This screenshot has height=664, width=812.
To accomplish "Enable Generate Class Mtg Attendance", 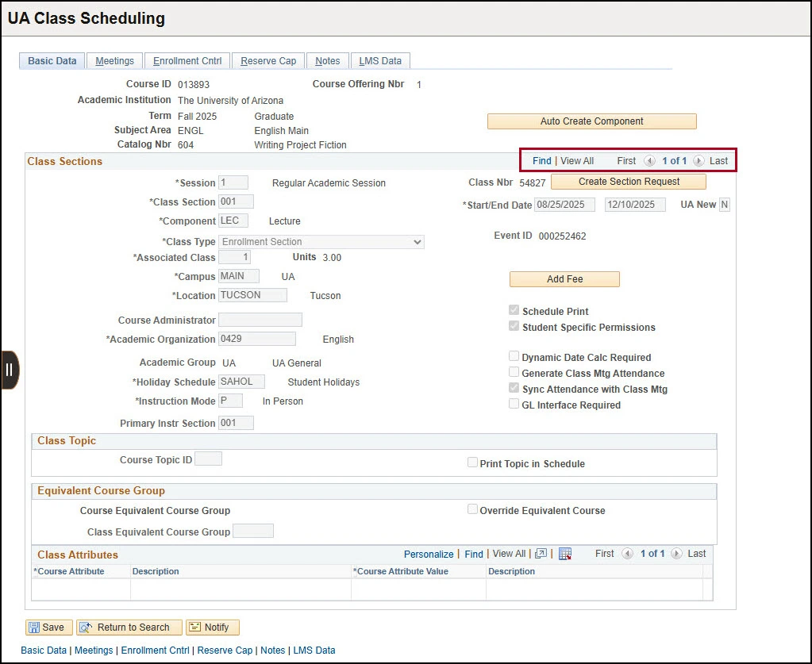I will tap(514, 372).
